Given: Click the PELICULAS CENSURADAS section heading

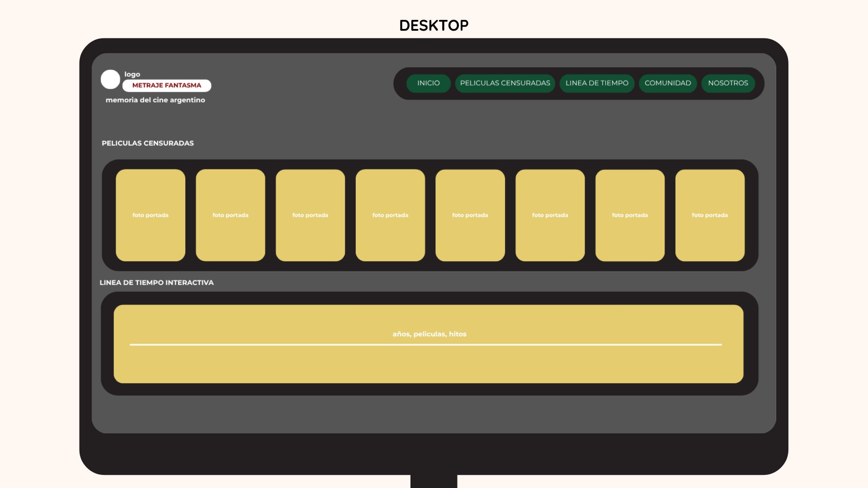Looking at the screenshot, I should [147, 143].
